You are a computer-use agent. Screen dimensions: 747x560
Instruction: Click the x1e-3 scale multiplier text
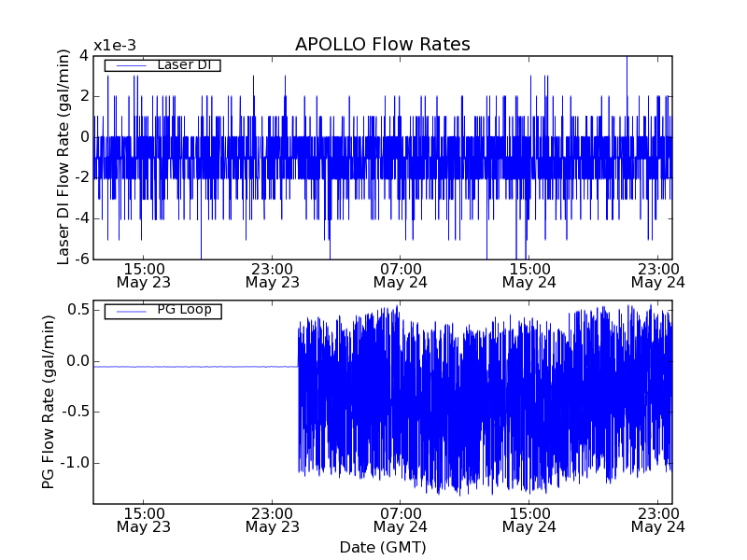click(116, 47)
